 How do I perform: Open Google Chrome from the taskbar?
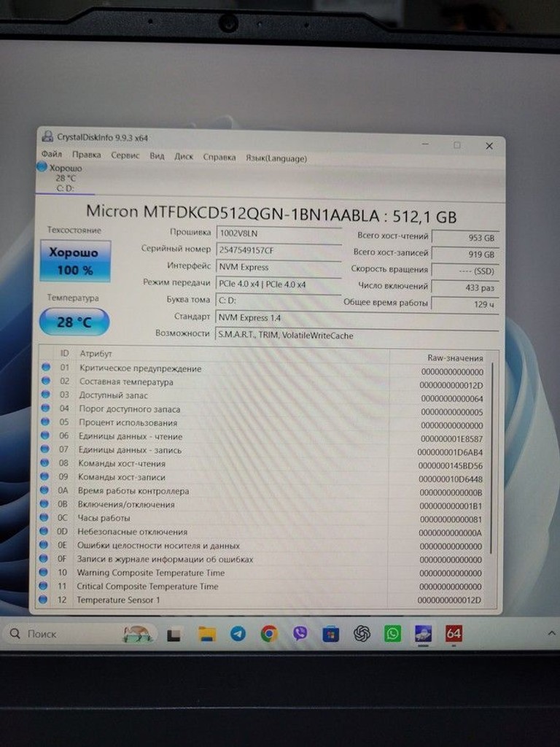269,634
